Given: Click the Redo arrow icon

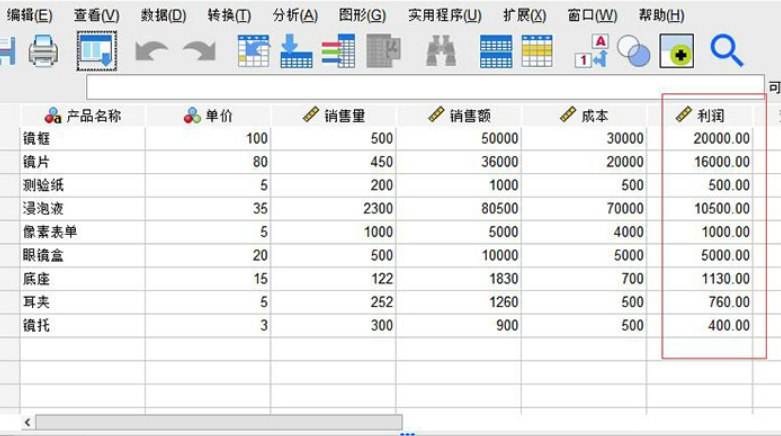Looking at the screenshot, I should (x=199, y=51).
